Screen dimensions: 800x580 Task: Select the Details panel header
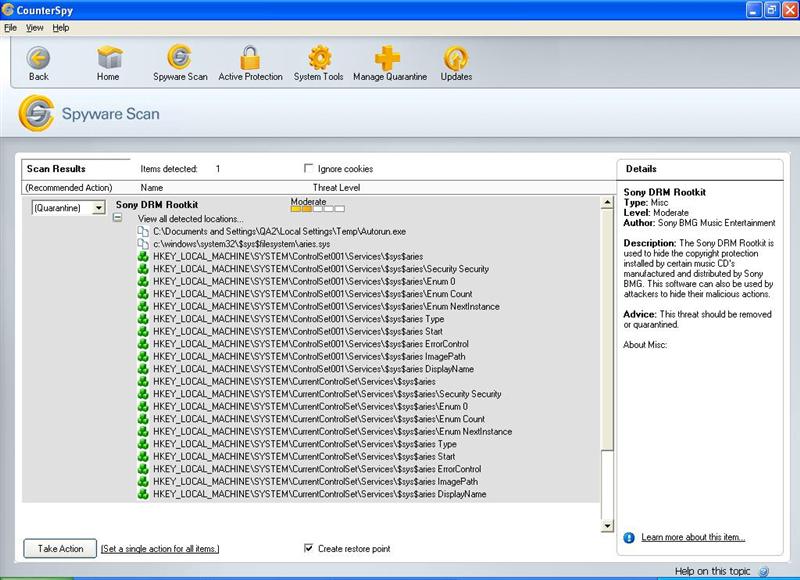pos(641,168)
